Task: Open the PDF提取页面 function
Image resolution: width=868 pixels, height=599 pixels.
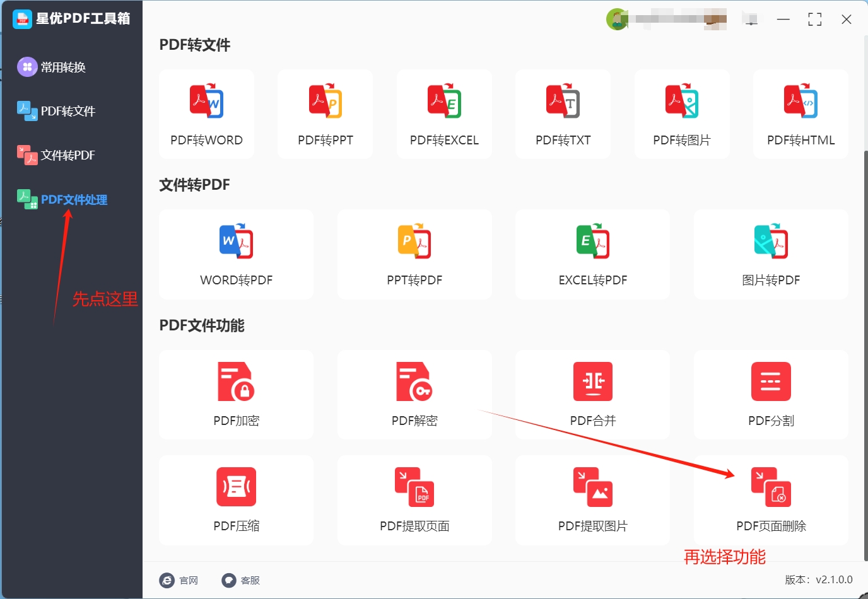Action: (414, 500)
